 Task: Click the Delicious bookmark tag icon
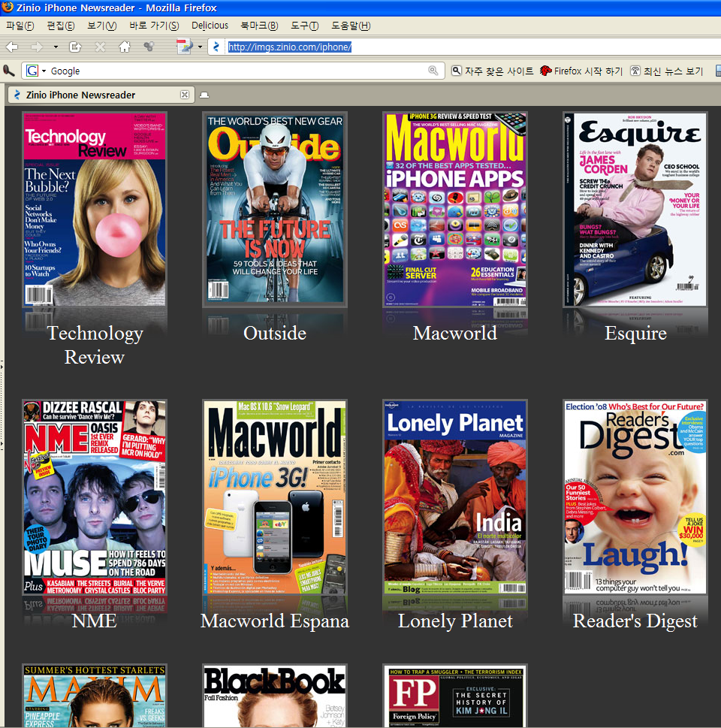point(184,47)
